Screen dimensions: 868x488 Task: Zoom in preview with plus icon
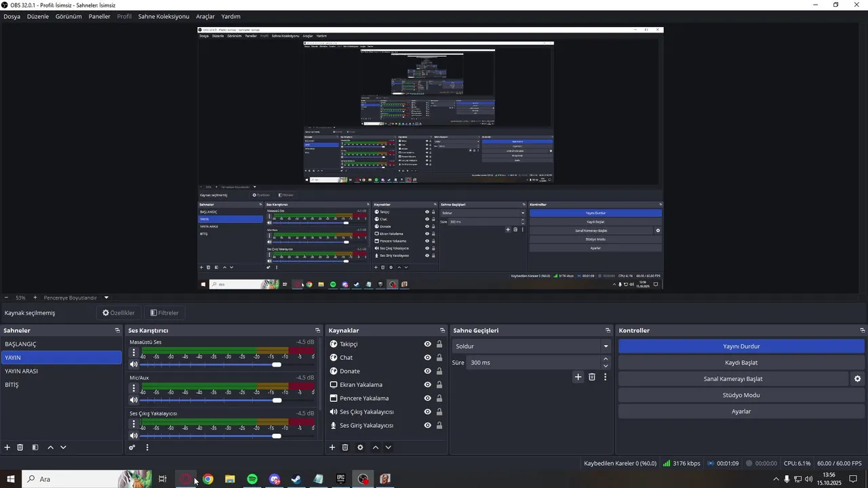pos(35,298)
